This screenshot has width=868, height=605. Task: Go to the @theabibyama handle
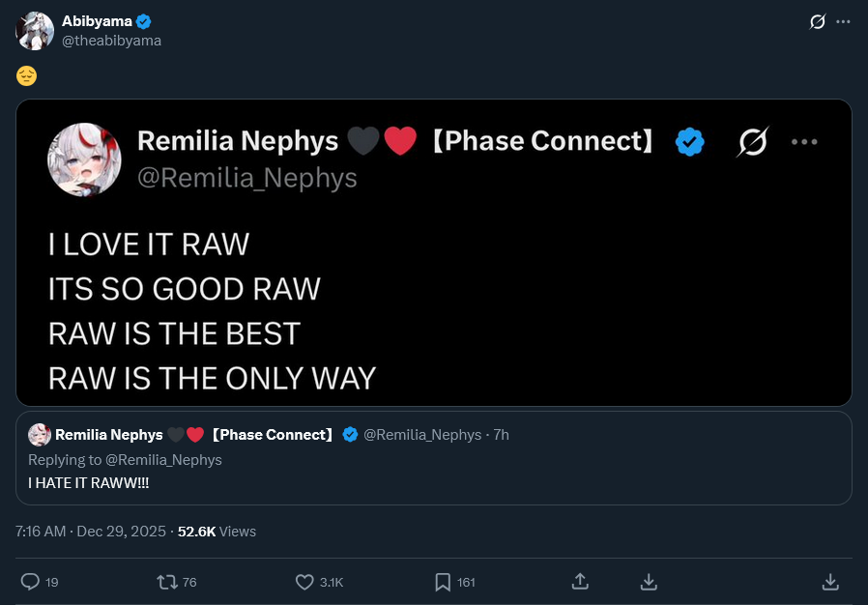point(111,41)
